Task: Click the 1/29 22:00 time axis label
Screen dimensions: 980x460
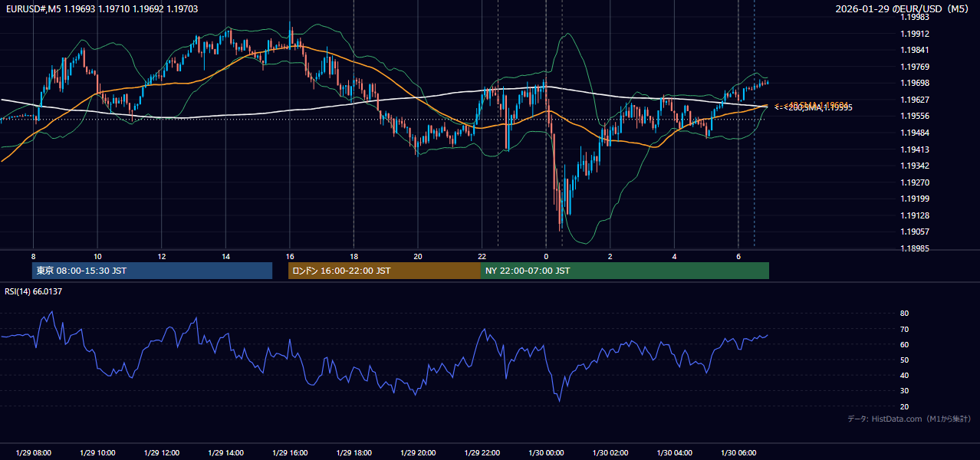Action: click(482, 453)
